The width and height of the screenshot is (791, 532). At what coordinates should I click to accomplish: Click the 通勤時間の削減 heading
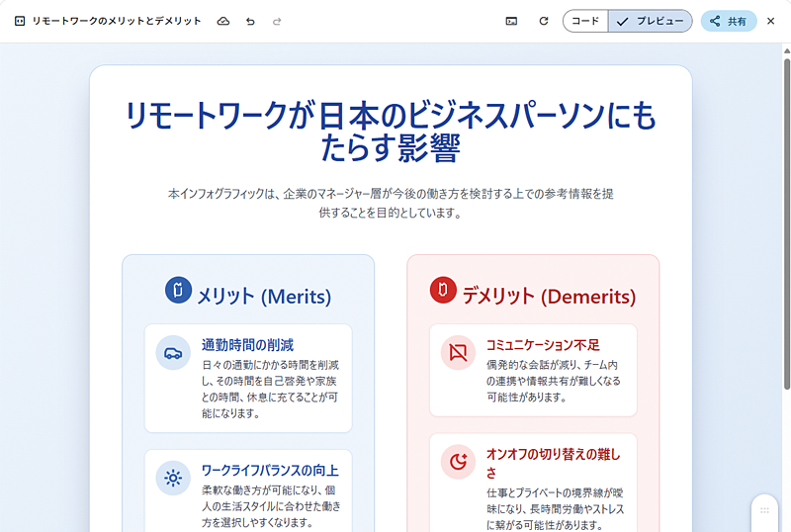click(x=248, y=345)
